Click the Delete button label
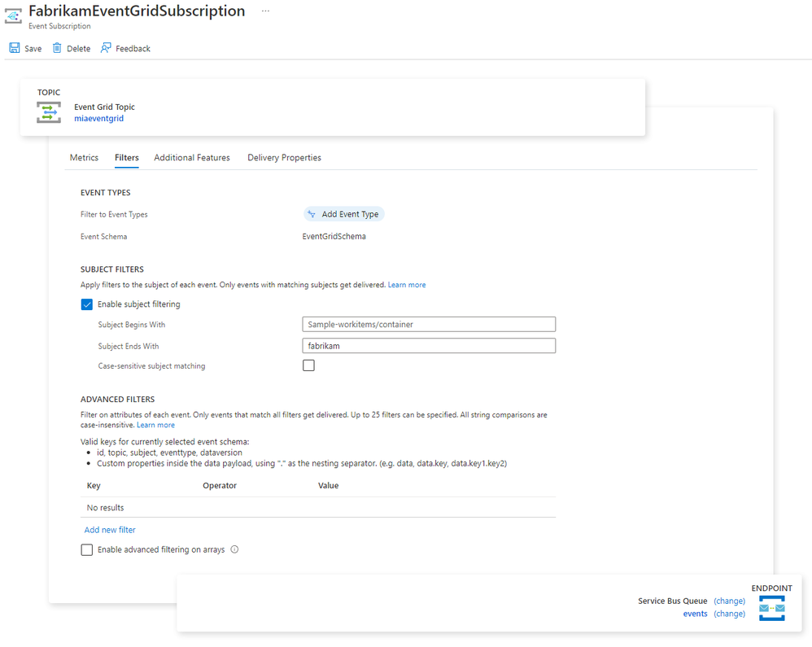The height and width of the screenshot is (647, 812). (79, 49)
